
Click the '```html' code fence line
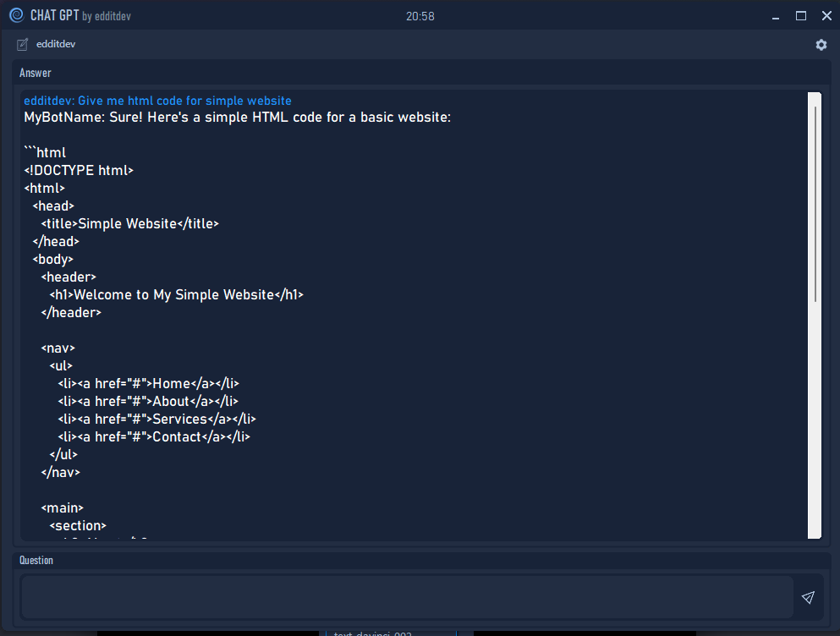click(45, 153)
